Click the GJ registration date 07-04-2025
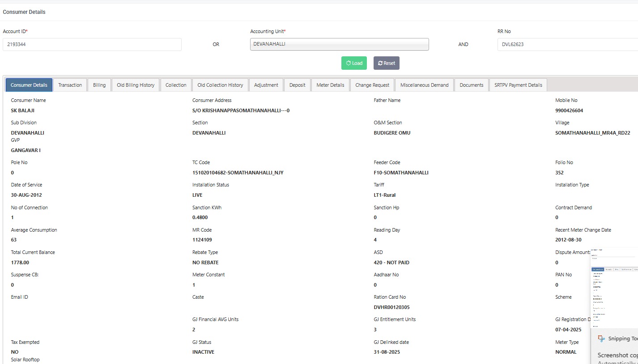This screenshot has height=364, width=638. (568, 330)
